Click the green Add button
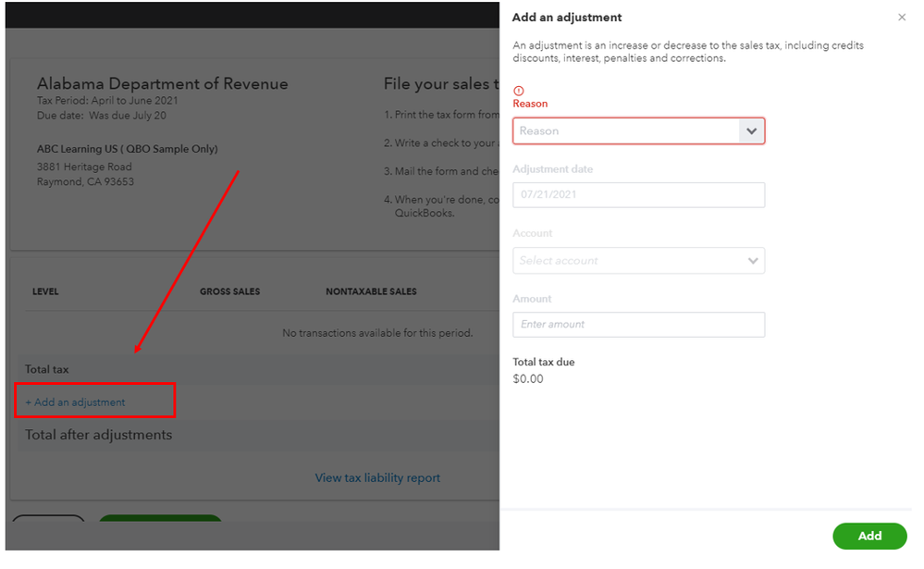The image size is (924, 569). pos(869,536)
